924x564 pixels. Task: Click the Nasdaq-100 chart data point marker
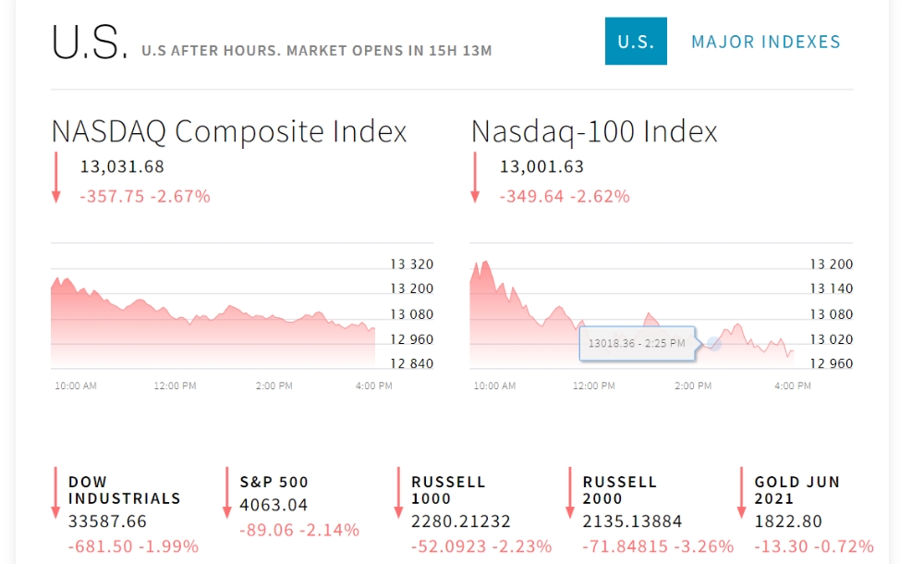713,343
